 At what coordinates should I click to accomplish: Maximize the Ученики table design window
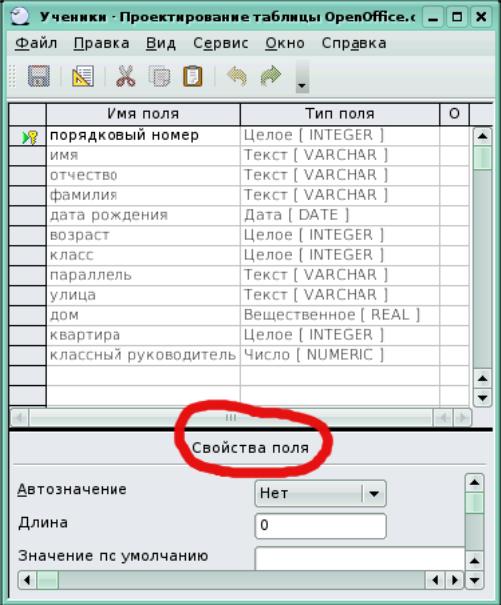tap(457, 17)
